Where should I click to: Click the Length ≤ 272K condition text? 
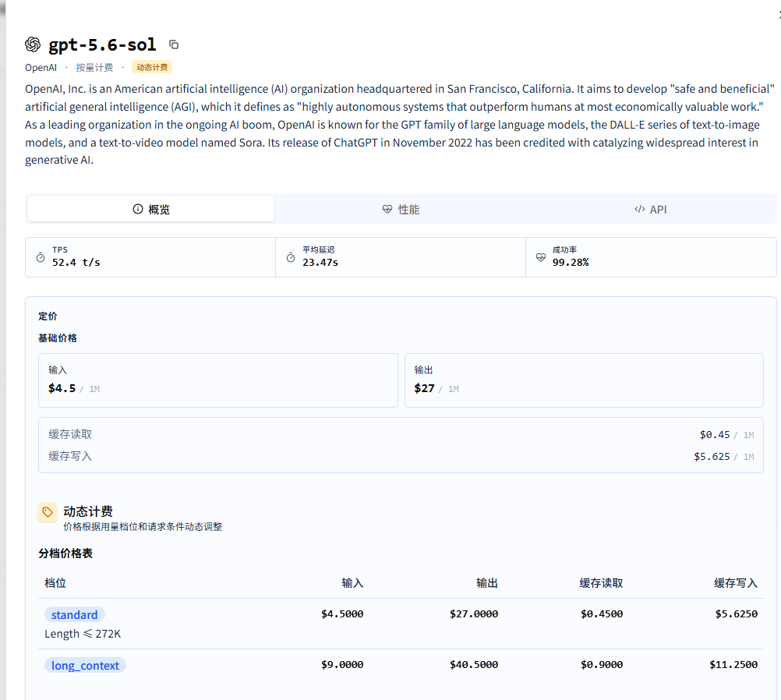click(x=83, y=635)
